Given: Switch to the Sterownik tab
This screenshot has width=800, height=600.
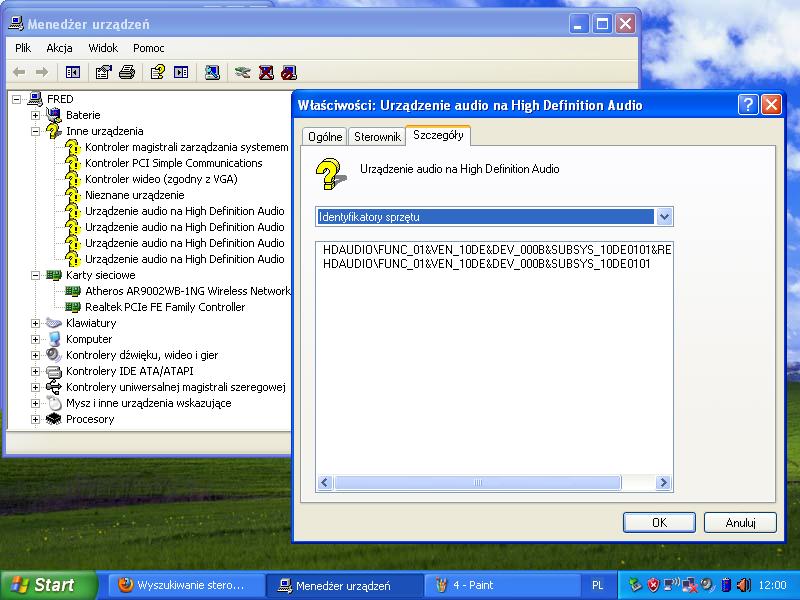Looking at the screenshot, I should click(377, 137).
